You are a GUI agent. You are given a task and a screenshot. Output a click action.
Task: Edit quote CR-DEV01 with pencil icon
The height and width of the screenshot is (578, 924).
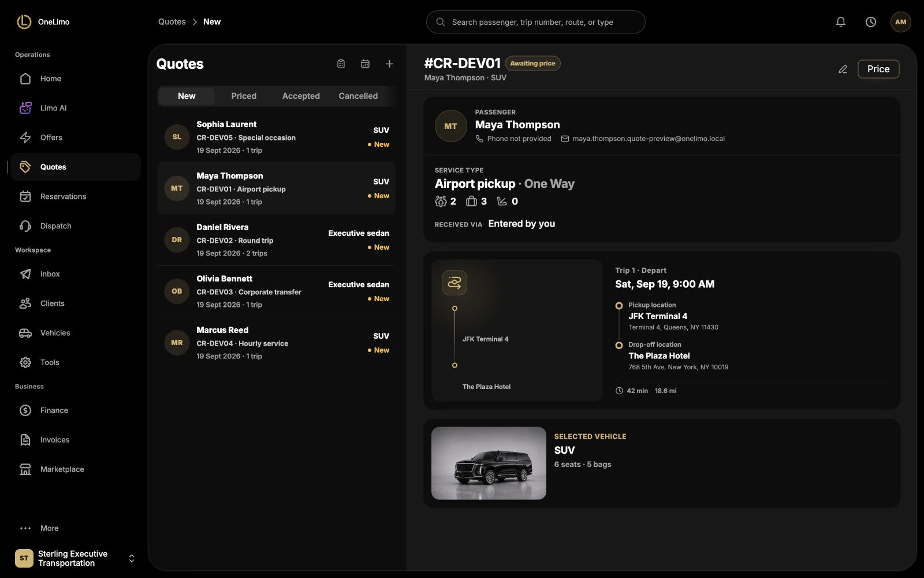[843, 69]
